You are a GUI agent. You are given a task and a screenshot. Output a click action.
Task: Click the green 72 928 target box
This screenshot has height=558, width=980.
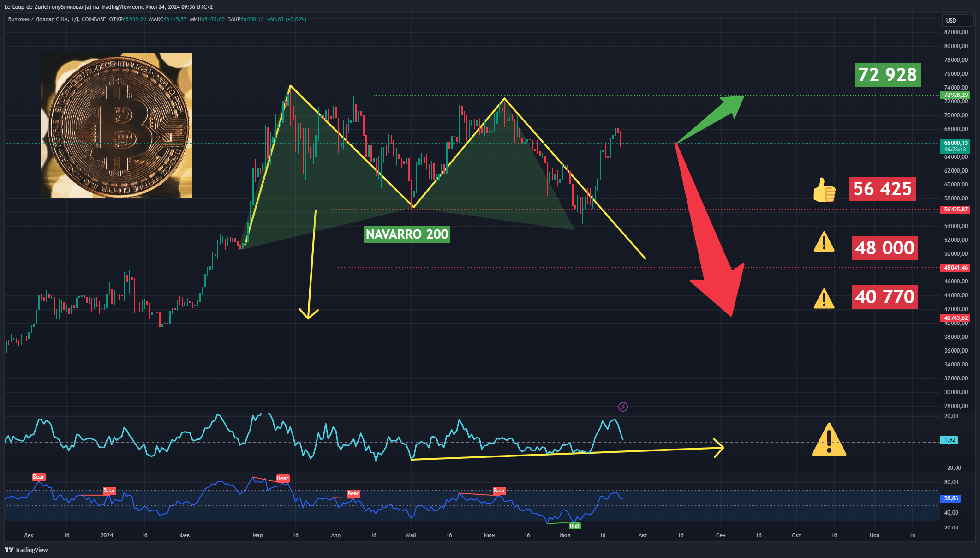[x=888, y=75]
